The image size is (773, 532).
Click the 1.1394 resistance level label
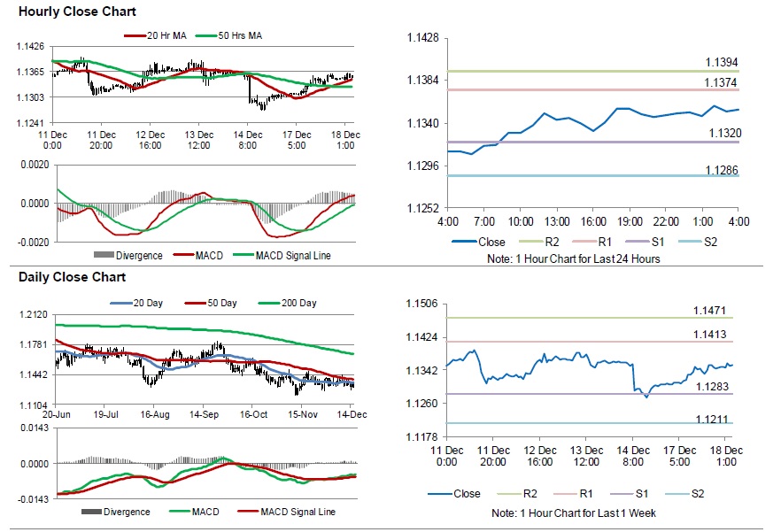pos(722,61)
